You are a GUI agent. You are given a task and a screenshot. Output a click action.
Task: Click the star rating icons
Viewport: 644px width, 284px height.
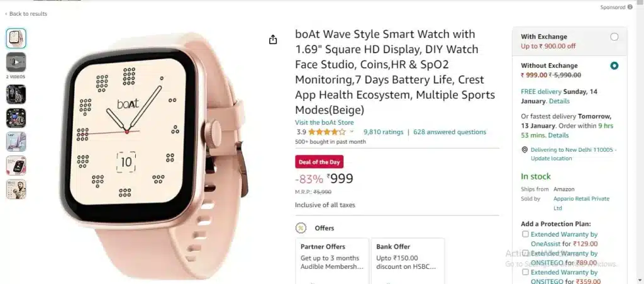point(327,132)
